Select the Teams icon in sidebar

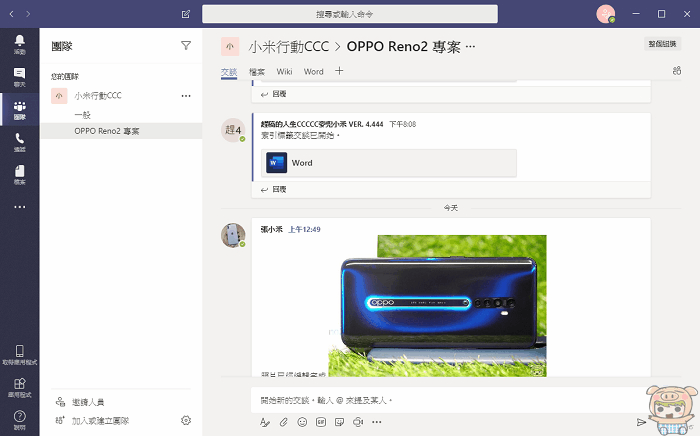[20, 110]
